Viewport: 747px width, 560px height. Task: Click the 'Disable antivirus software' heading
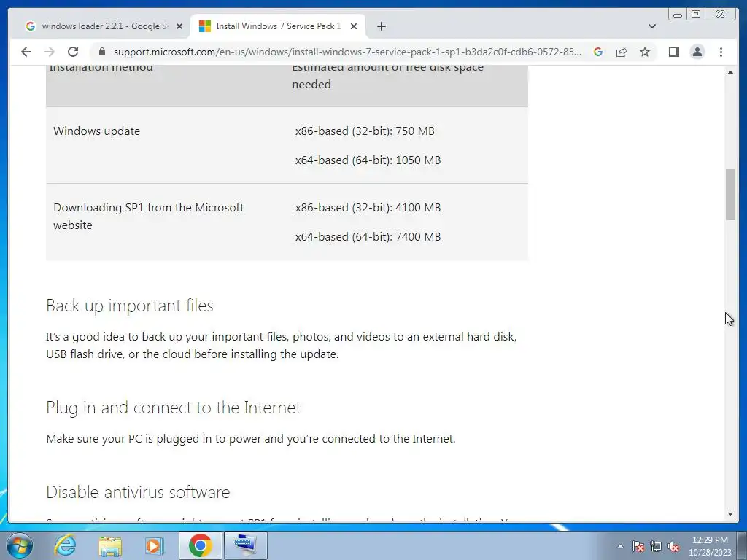(x=138, y=492)
